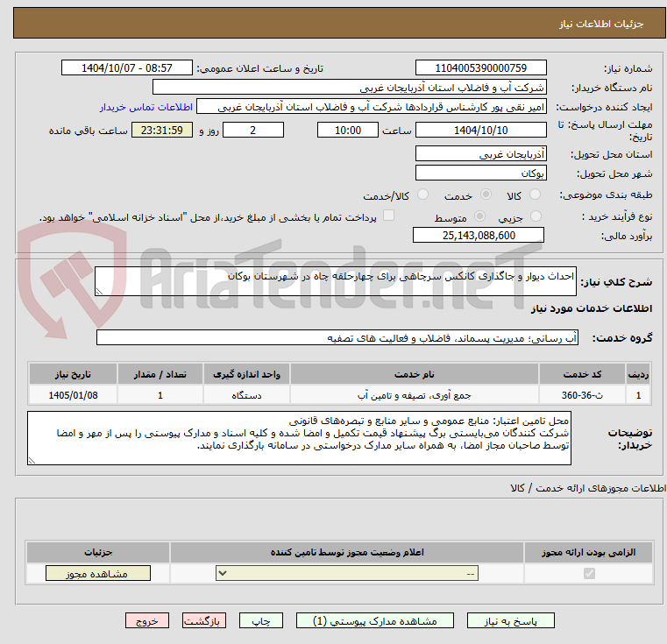
Task: Click the request creator field امیر نقی پور
Action: coord(372,107)
